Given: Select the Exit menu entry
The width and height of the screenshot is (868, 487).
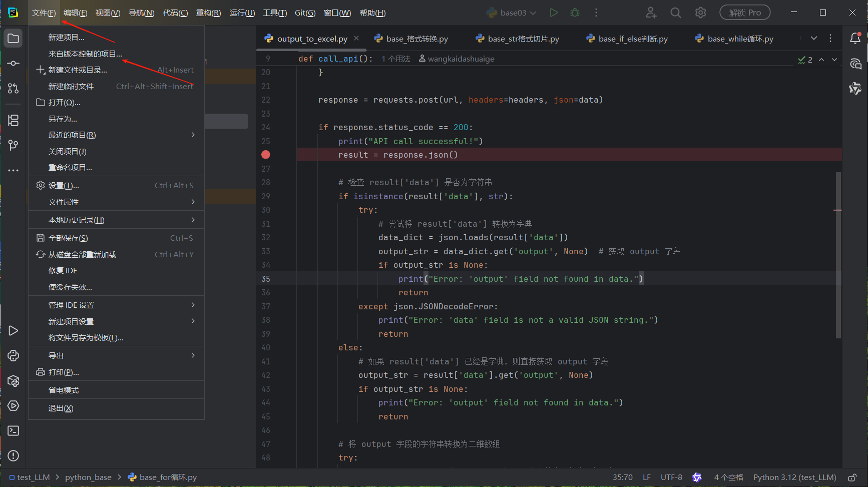Looking at the screenshot, I should coord(116,409).
